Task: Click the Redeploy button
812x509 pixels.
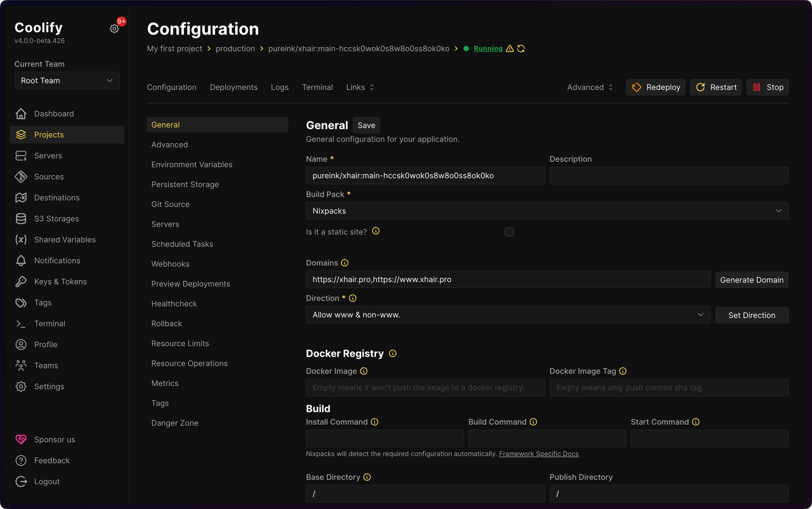Action: [x=656, y=87]
